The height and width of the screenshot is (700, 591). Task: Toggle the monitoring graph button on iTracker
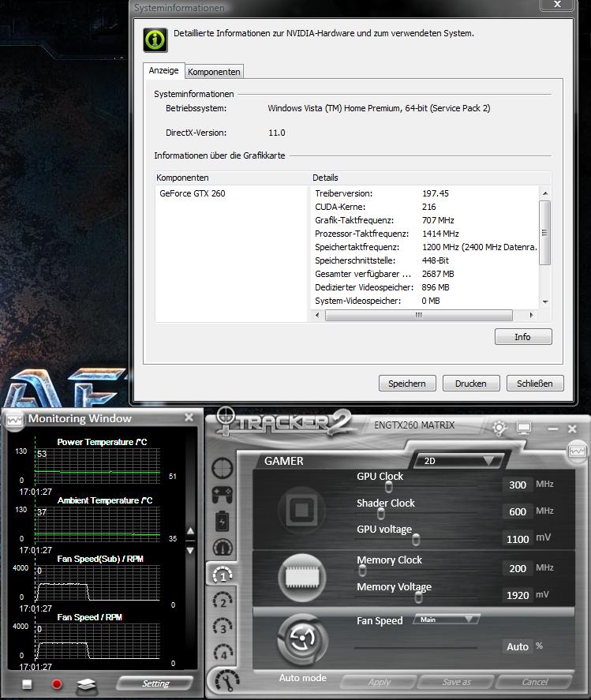(x=577, y=451)
